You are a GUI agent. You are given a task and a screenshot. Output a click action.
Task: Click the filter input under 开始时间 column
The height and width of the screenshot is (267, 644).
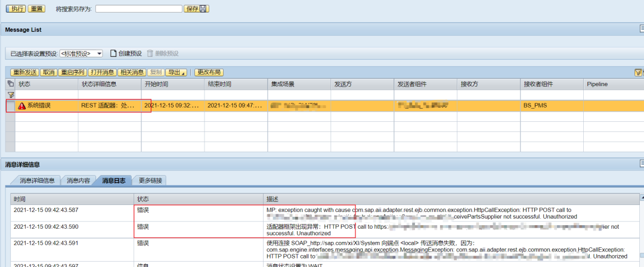pyautogui.click(x=173, y=94)
